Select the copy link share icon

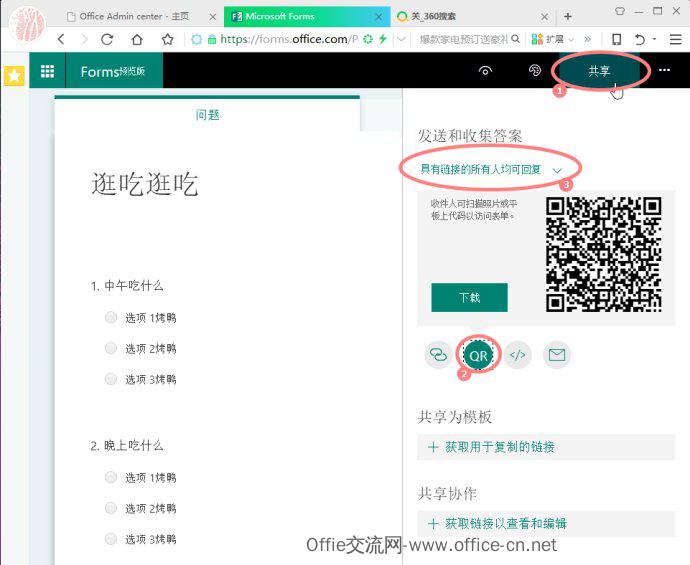point(438,355)
